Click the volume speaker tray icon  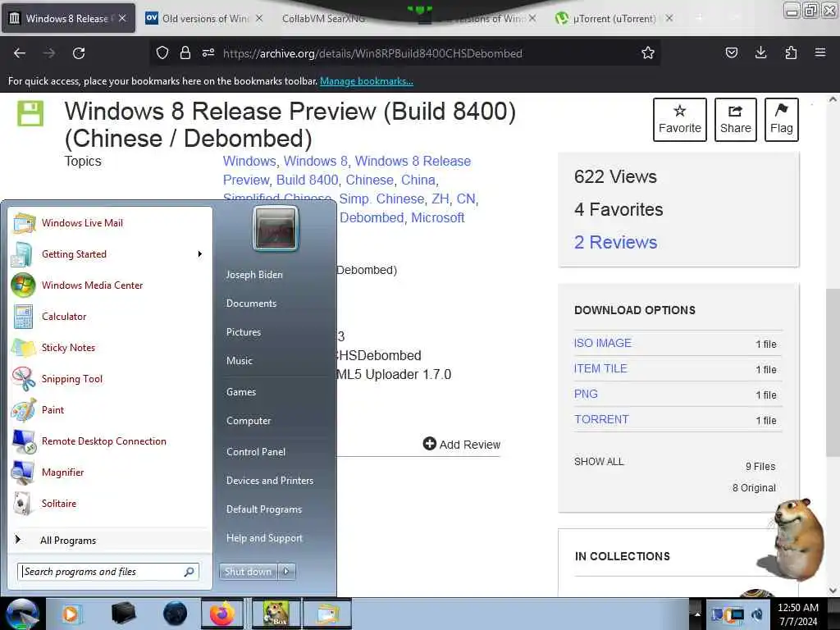[x=757, y=614]
